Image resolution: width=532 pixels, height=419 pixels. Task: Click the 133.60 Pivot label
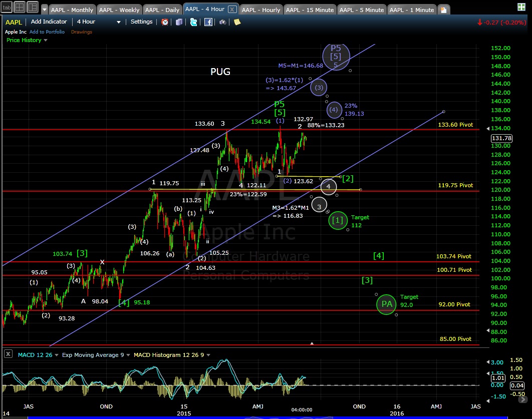pos(455,125)
